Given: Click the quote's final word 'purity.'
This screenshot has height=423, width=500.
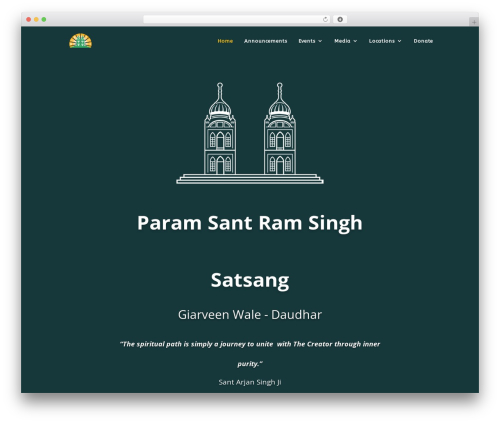Looking at the screenshot, I should coord(250,364).
